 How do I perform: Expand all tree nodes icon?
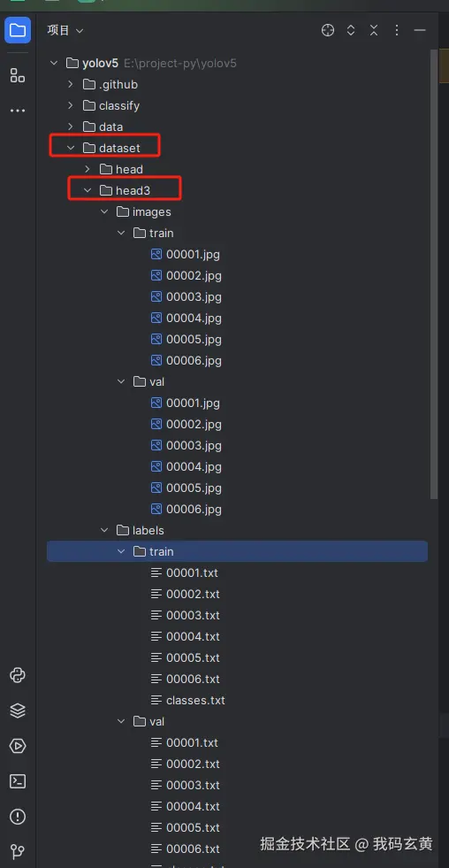pyautogui.click(x=351, y=30)
